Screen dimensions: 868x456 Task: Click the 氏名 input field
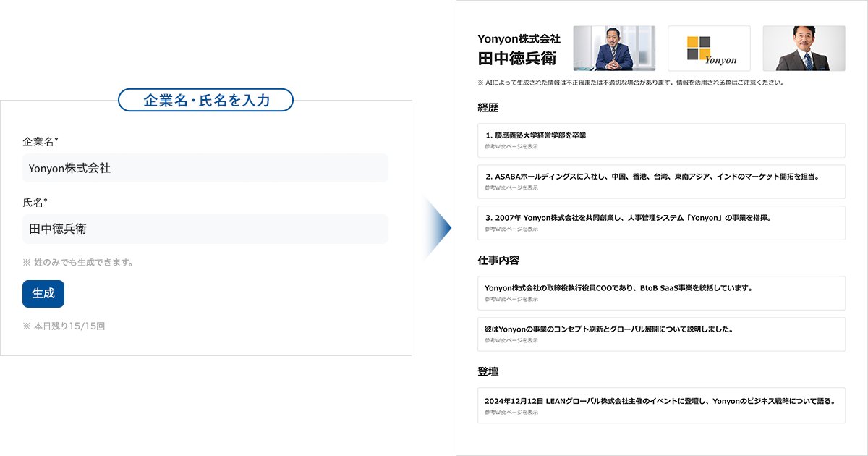(x=205, y=229)
